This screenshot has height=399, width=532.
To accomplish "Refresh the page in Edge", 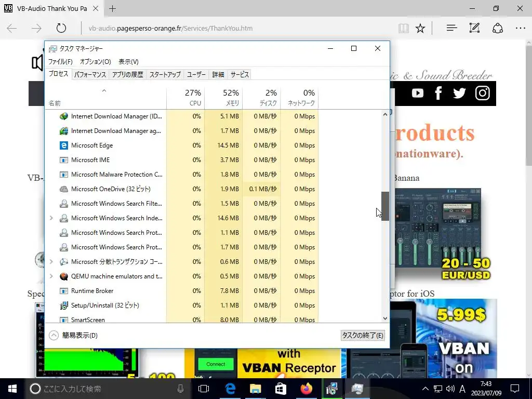I will click(x=61, y=28).
